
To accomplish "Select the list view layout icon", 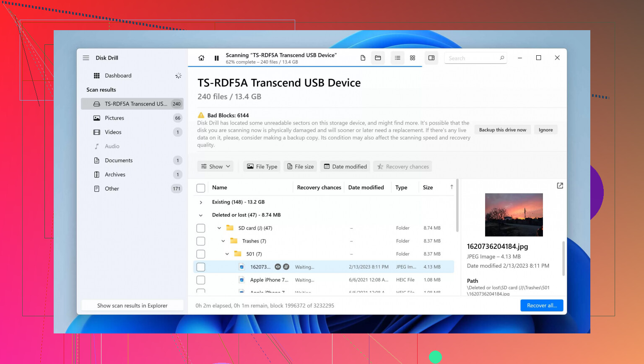I will (397, 58).
